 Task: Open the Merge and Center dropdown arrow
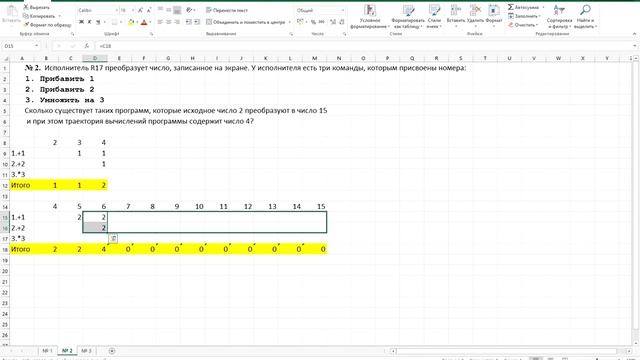click(289, 22)
